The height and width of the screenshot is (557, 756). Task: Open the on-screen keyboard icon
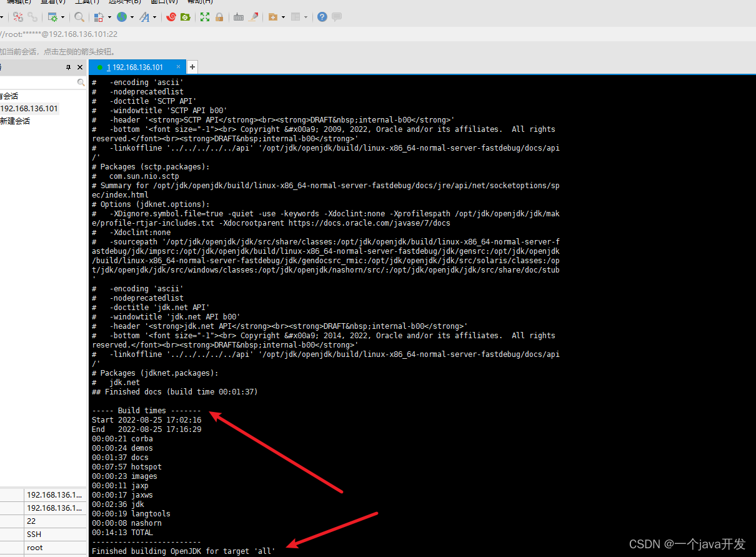click(238, 17)
